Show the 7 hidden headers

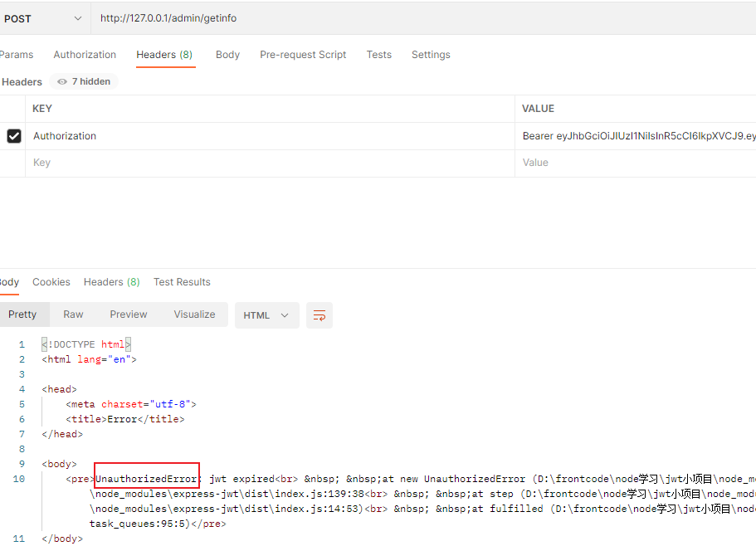(x=84, y=81)
